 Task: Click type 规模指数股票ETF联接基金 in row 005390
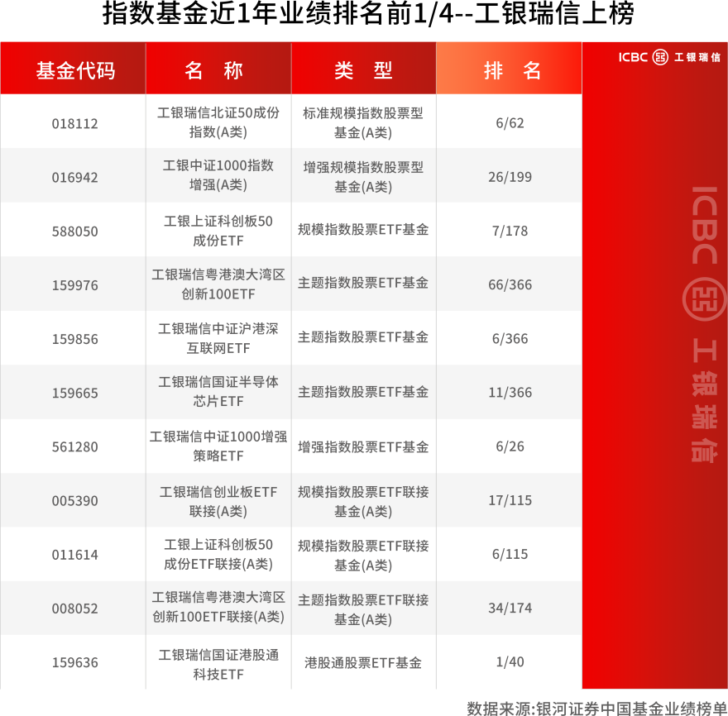(x=363, y=502)
